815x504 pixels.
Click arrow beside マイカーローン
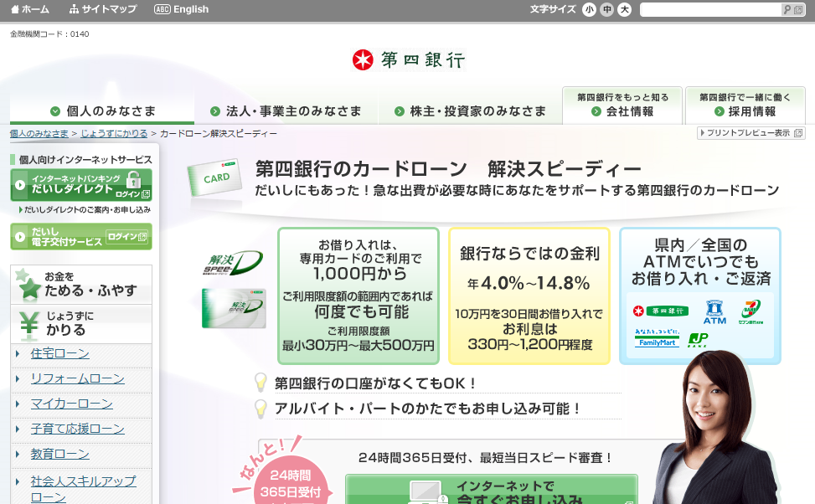(18, 404)
